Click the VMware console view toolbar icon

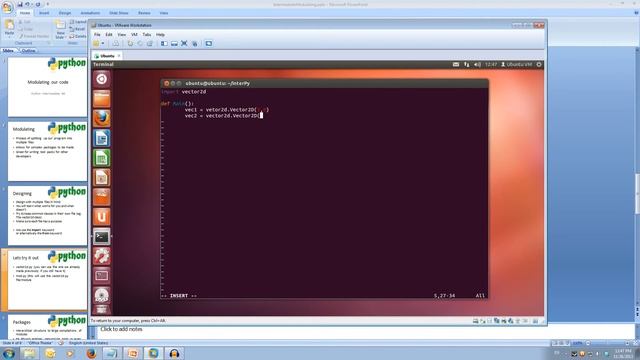[209, 43]
